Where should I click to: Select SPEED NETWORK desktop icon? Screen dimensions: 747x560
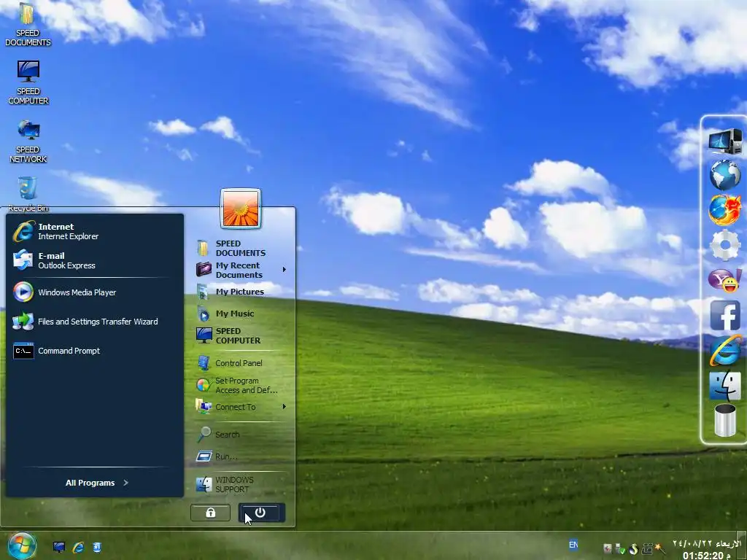(28, 141)
